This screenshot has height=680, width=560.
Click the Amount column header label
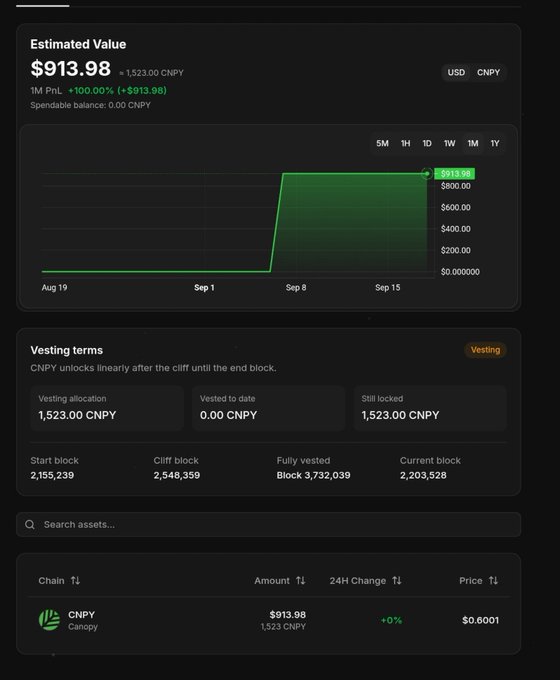(272, 581)
